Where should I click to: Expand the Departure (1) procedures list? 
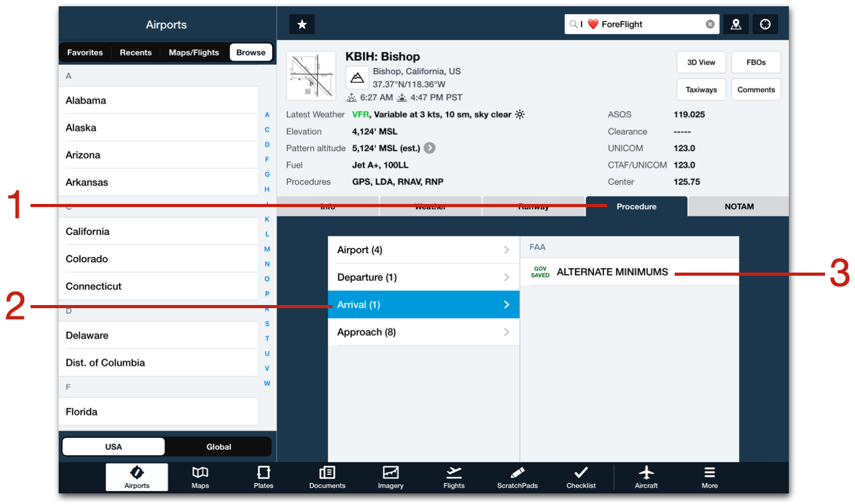coord(424,277)
